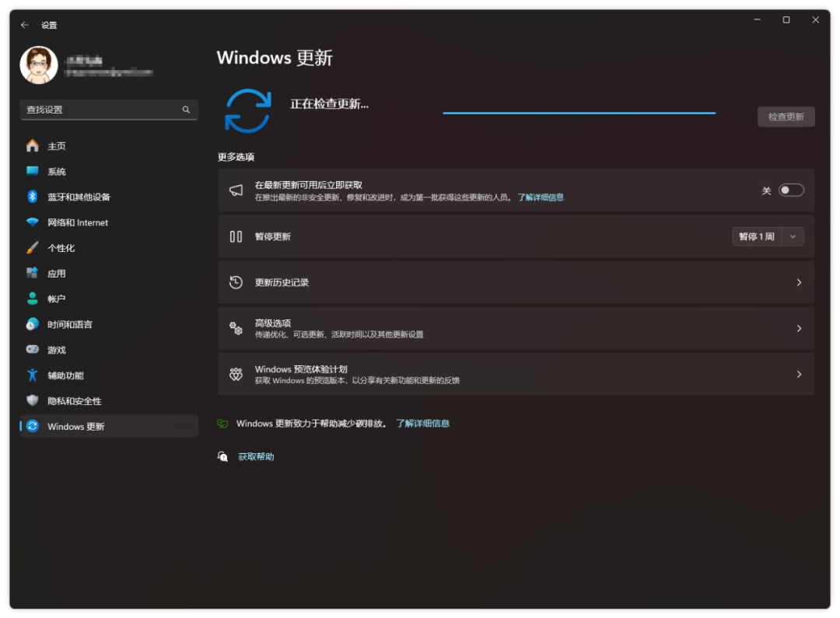Click the 主页 home icon in the sidebar
840x618 pixels.
pyautogui.click(x=33, y=145)
